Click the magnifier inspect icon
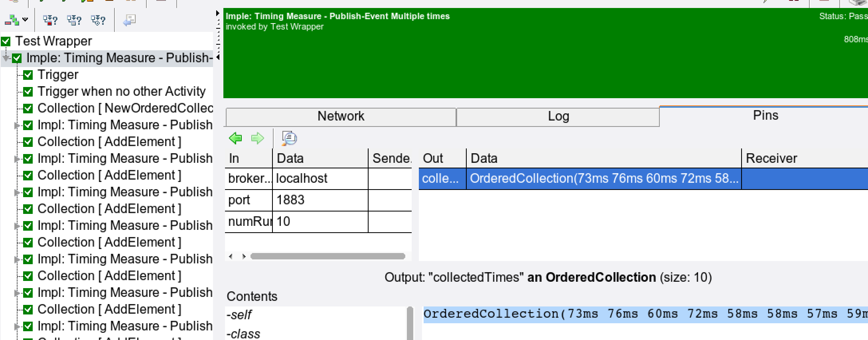Image resolution: width=868 pixels, height=340 pixels. [289, 138]
